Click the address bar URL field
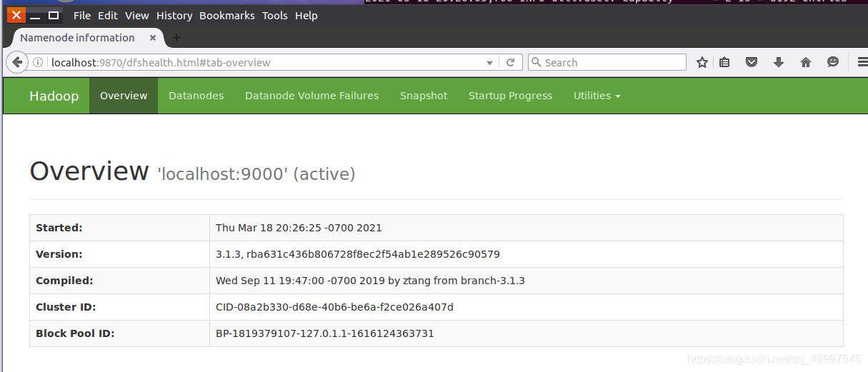The width and height of the screenshot is (868, 372). click(x=264, y=63)
